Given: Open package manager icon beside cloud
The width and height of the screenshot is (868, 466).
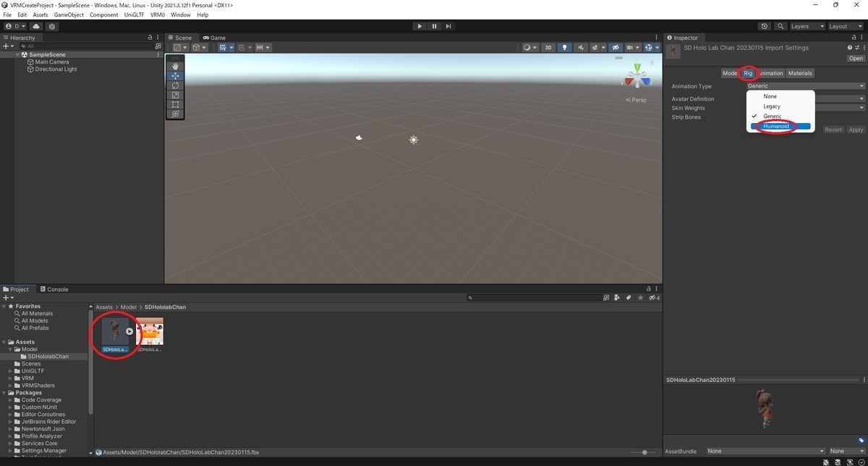Looking at the screenshot, I should point(52,26).
